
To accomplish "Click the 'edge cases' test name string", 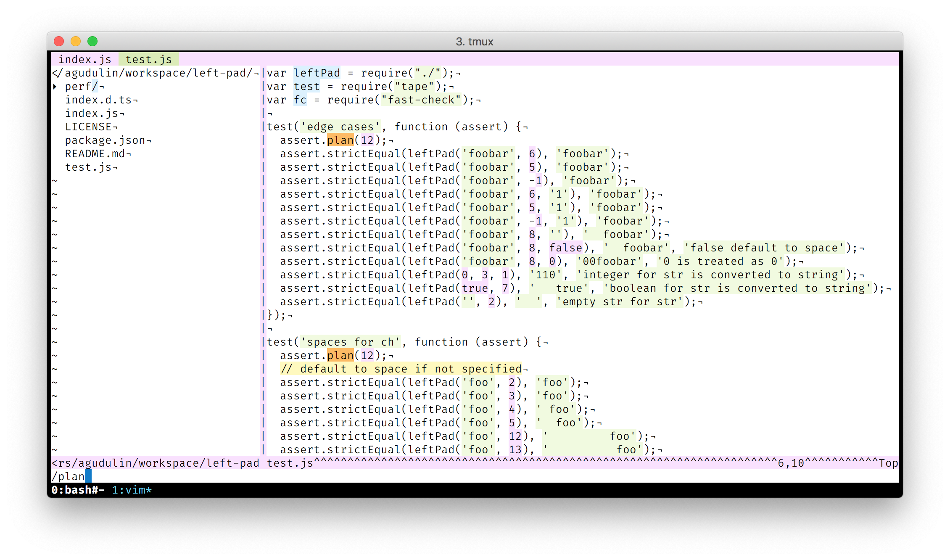I will click(x=340, y=127).
